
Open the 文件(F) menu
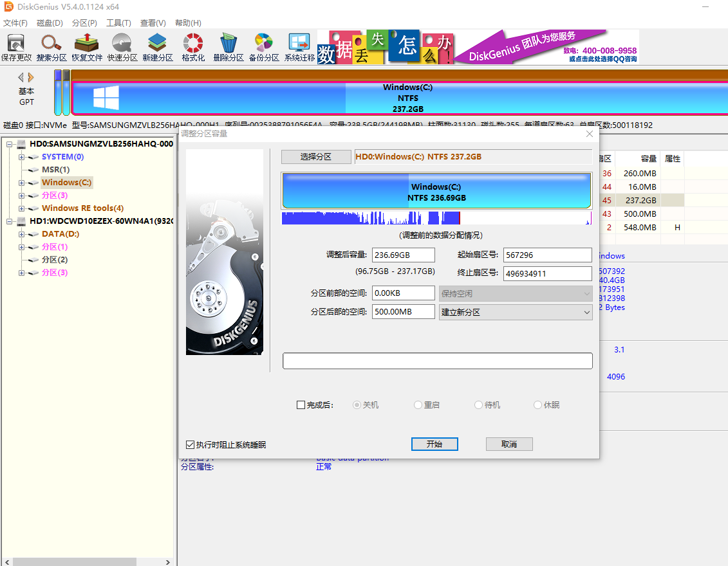[x=15, y=23]
